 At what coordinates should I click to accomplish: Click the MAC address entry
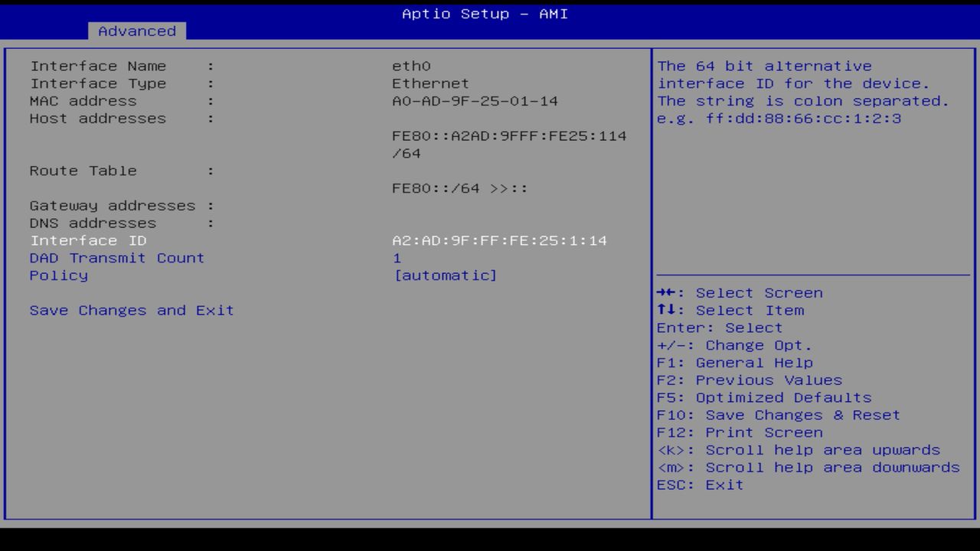click(475, 100)
